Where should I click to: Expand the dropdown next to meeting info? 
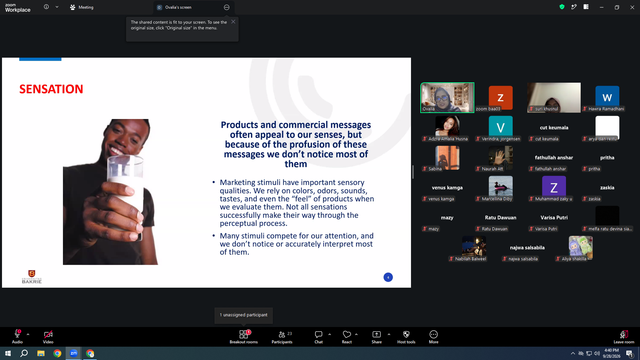(57, 7)
